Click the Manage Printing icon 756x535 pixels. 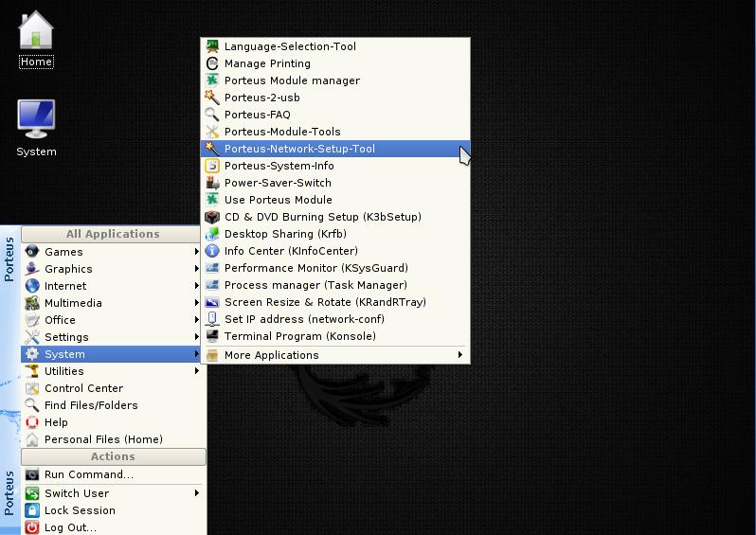pyautogui.click(x=213, y=63)
